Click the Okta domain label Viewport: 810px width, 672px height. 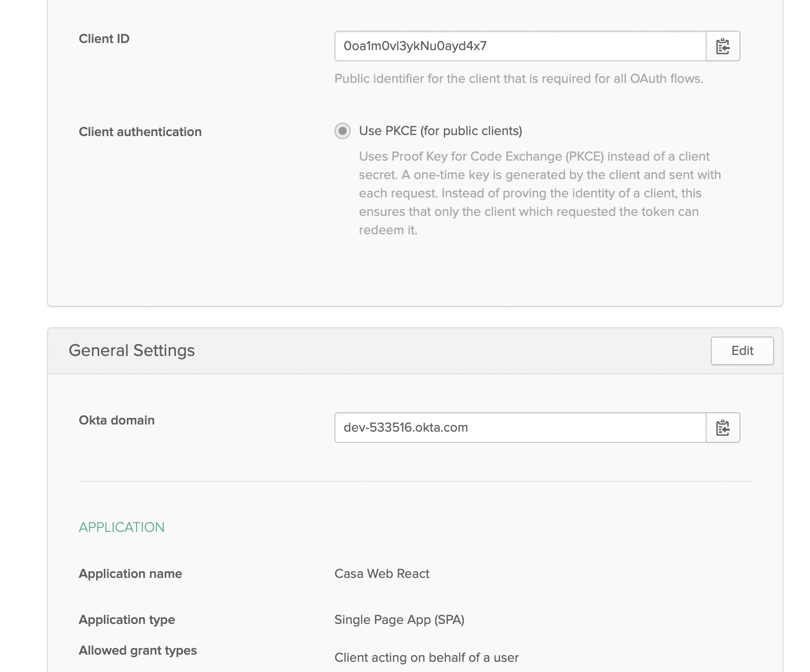click(x=117, y=420)
